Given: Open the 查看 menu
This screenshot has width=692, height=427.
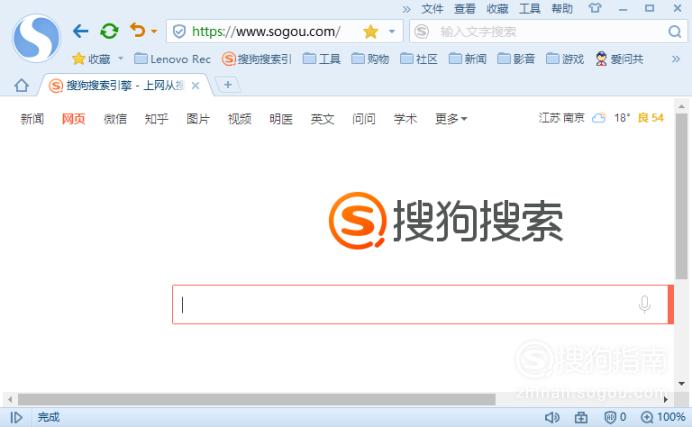Looking at the screenshot, I should tap(465, 9).
